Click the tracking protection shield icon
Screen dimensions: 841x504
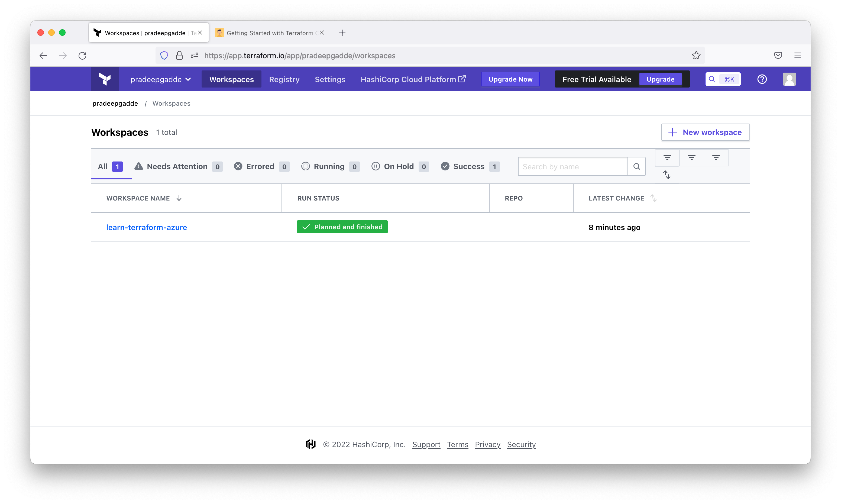click(x=164, y=55)
